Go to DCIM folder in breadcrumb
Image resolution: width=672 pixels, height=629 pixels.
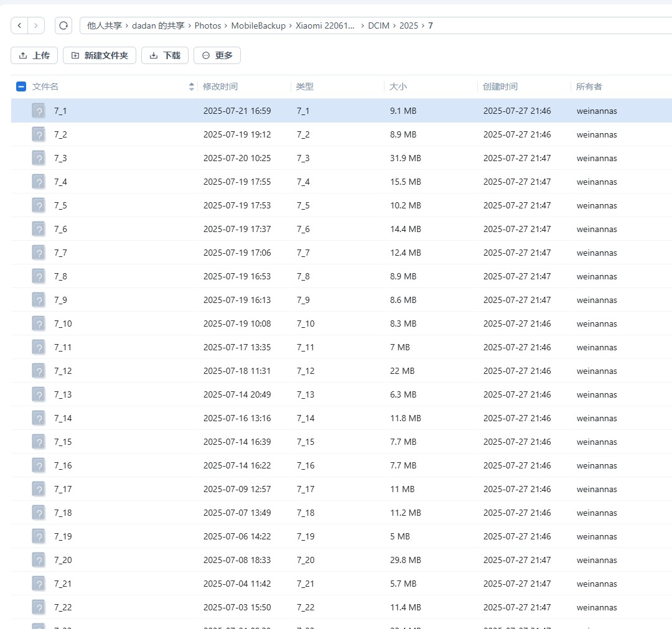[378, 26]
